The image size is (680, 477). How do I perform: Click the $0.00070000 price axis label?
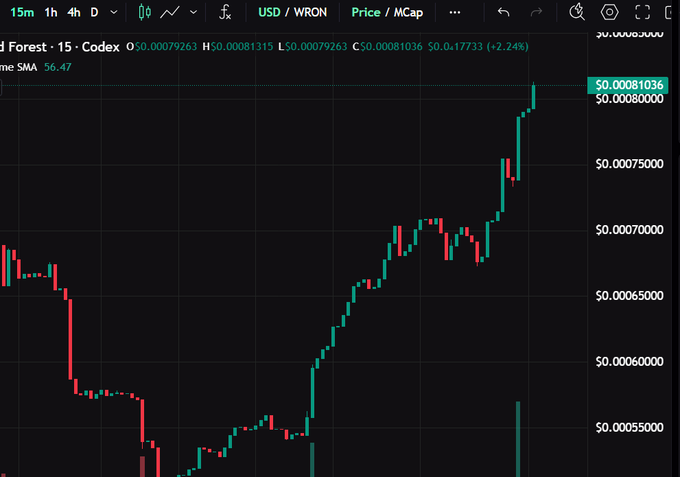click(x=629, y=230)
